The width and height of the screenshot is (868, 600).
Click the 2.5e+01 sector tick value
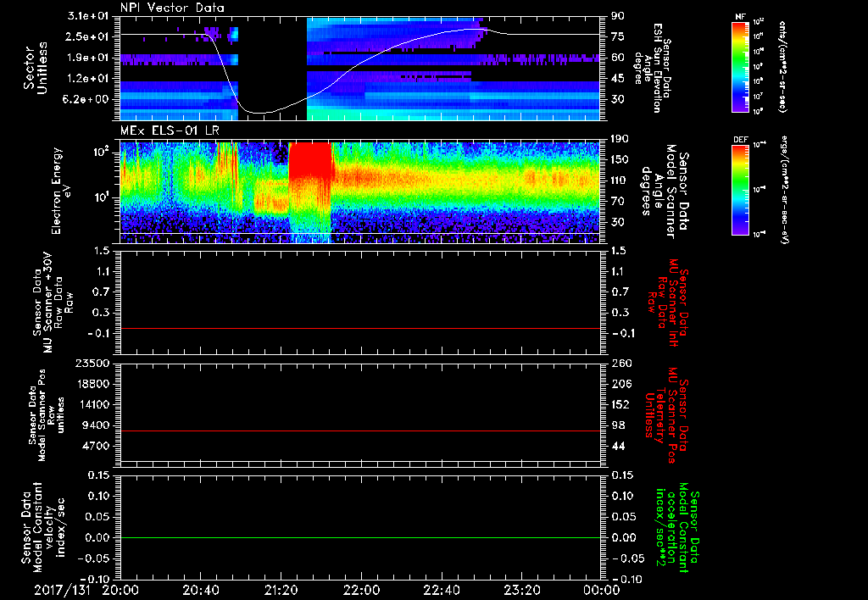tap(88, 36)
